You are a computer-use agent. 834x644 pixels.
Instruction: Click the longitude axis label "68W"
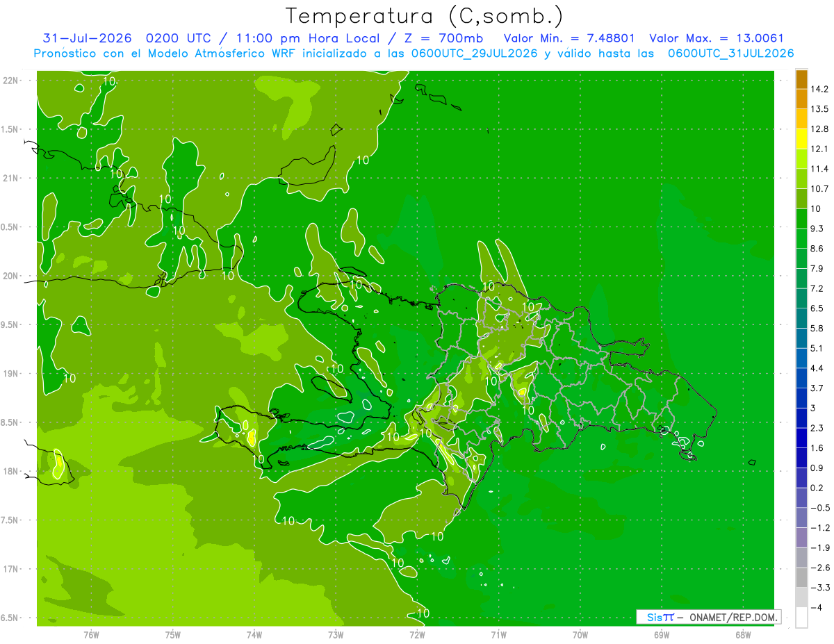point(743,634)
